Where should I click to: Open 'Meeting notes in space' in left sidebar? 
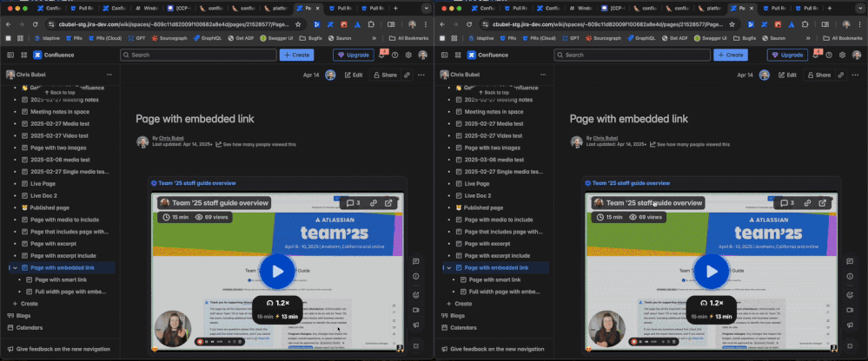60,112
